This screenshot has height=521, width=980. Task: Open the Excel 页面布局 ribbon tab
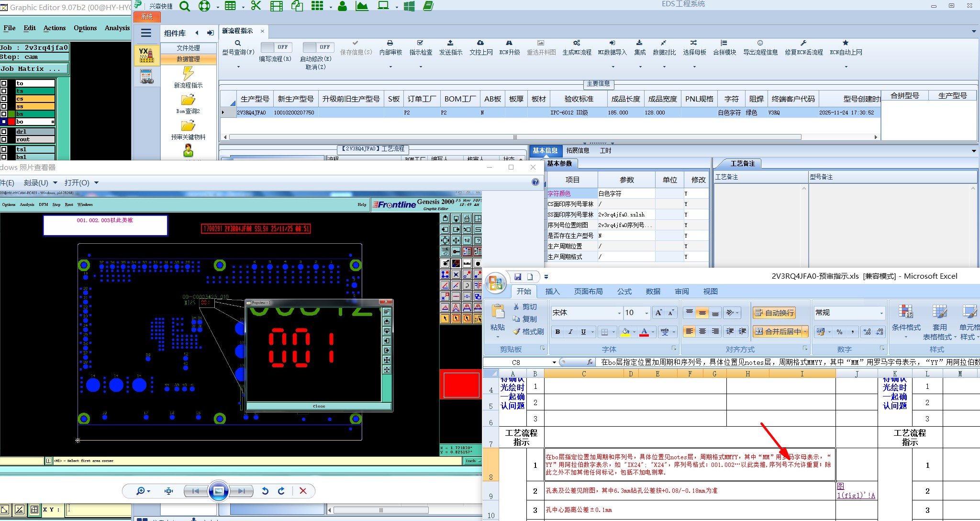click(588, 291)
